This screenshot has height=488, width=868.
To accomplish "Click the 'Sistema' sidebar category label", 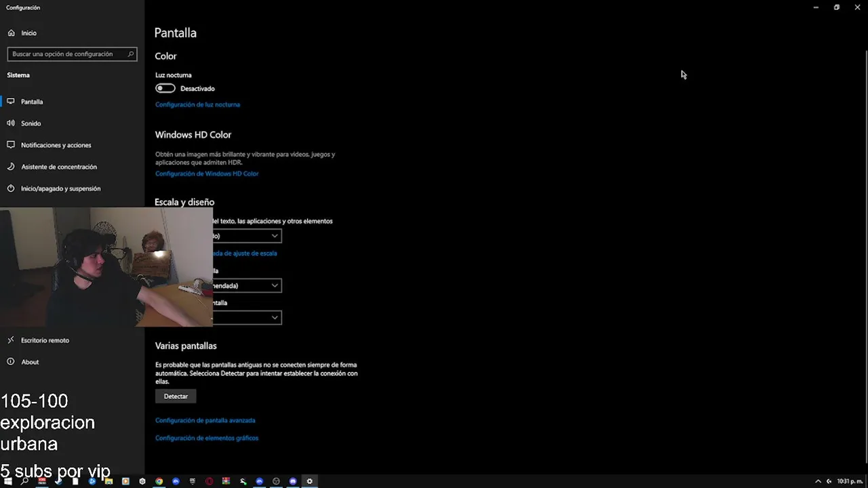I will [x=18, y=75].
